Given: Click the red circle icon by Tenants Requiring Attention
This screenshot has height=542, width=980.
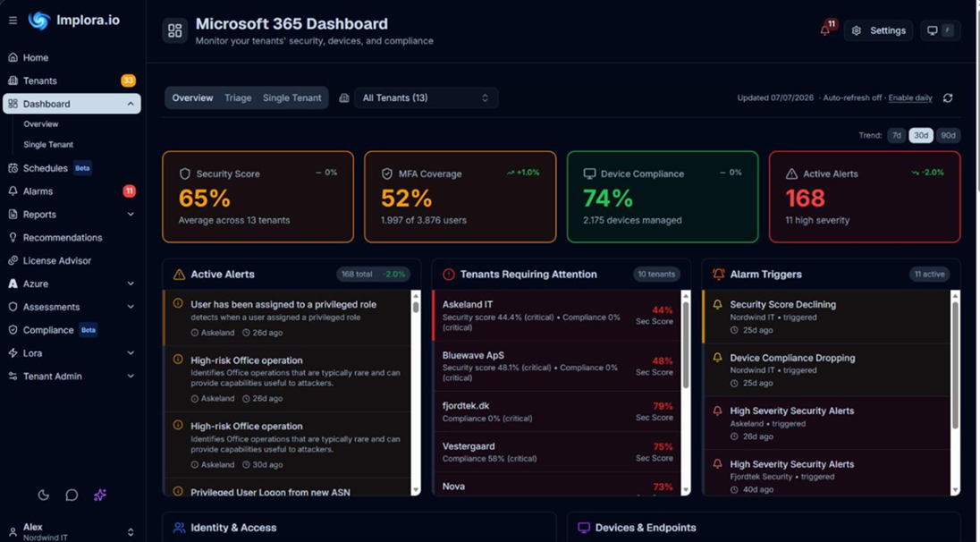Looking at the screenshot, I should [x=449, y=275].
